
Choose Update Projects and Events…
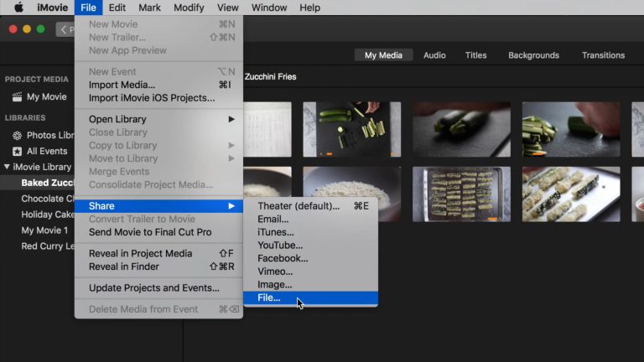coord(158,288)
